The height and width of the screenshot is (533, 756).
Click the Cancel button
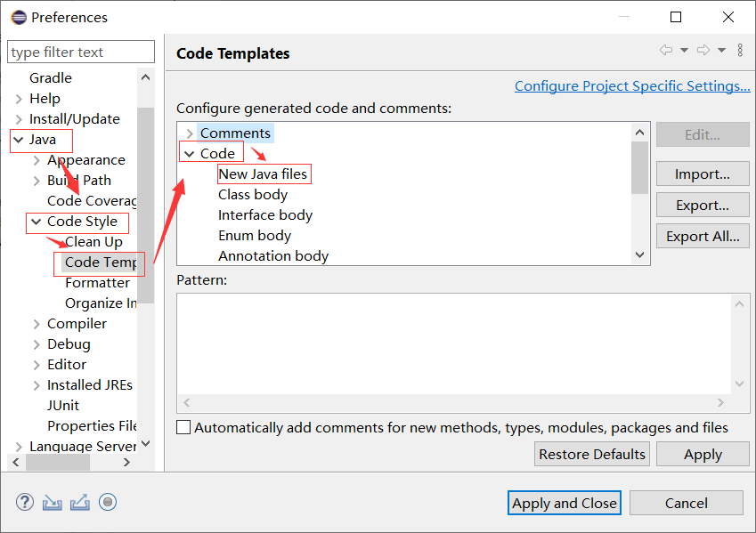pyautogui.click(x=686, y=503)
